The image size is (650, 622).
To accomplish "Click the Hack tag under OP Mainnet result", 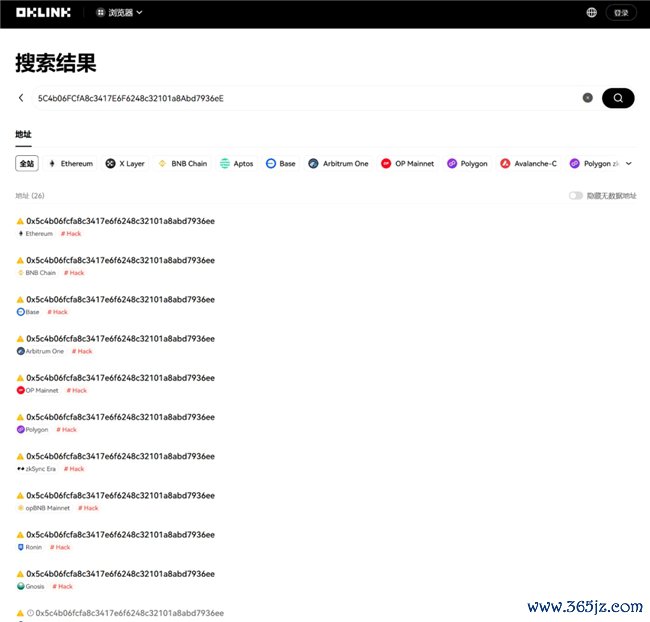I will click(x=77, y=390).
